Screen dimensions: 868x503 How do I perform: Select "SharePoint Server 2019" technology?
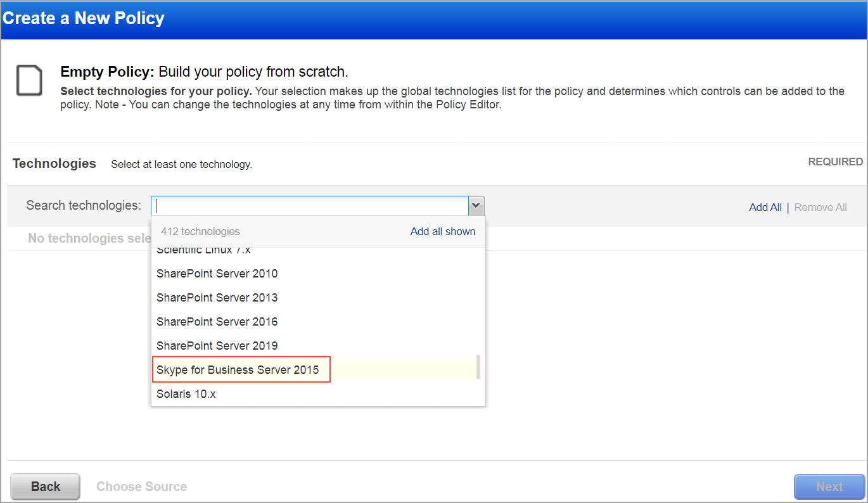[217, 345]
